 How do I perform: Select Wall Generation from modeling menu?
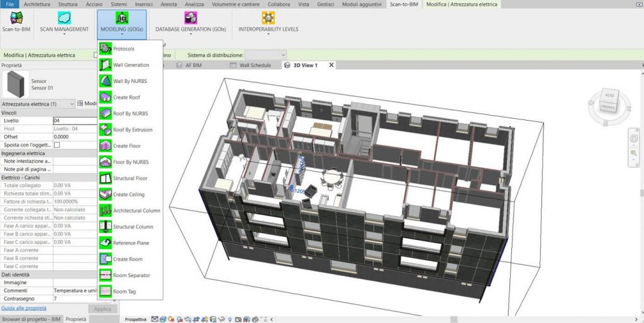[131, 65]
